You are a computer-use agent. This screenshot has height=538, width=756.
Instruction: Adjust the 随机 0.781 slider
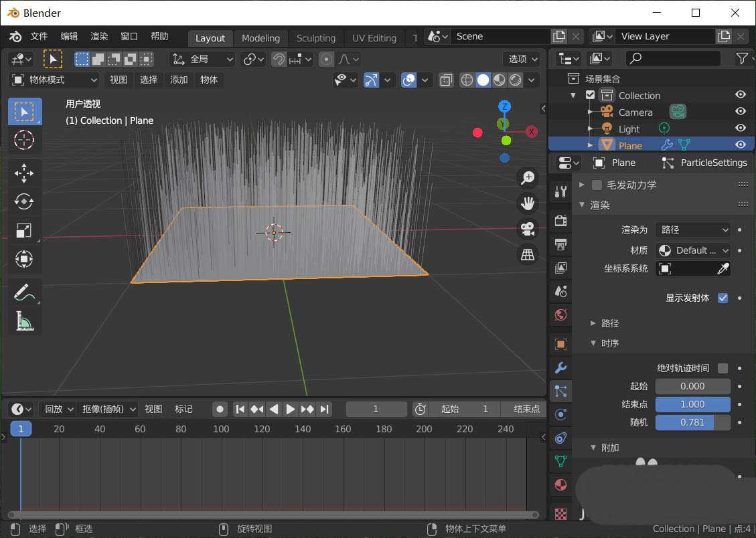(x=692, y=422)
